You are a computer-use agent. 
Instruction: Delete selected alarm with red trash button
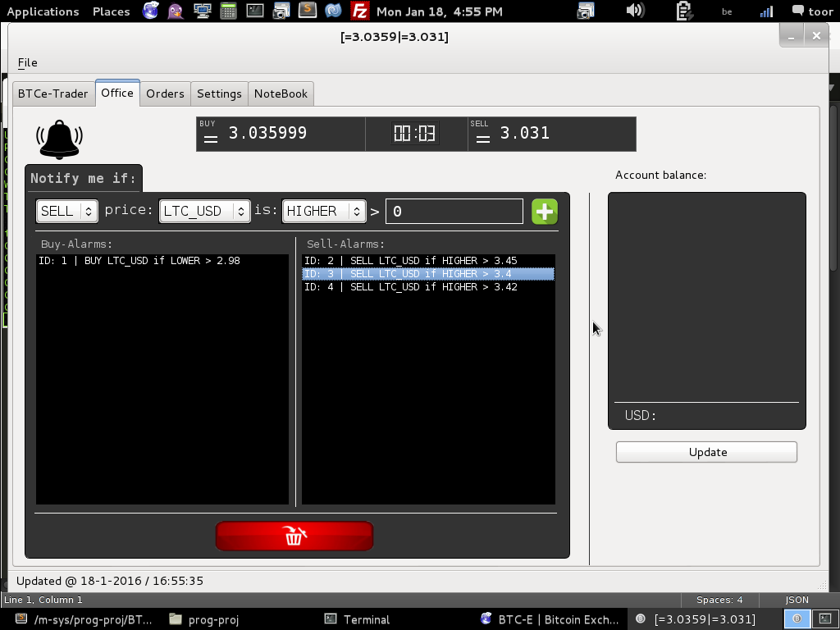[294, 536]
